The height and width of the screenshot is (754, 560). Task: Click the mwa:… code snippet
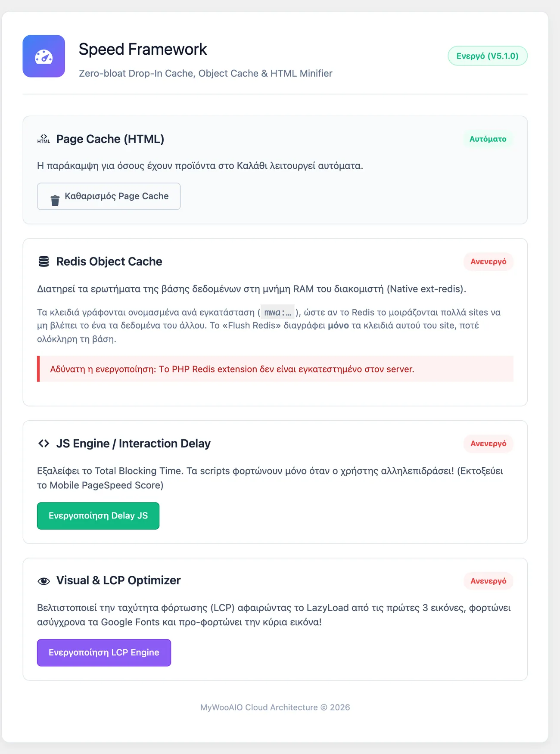[x=277, y=312]
